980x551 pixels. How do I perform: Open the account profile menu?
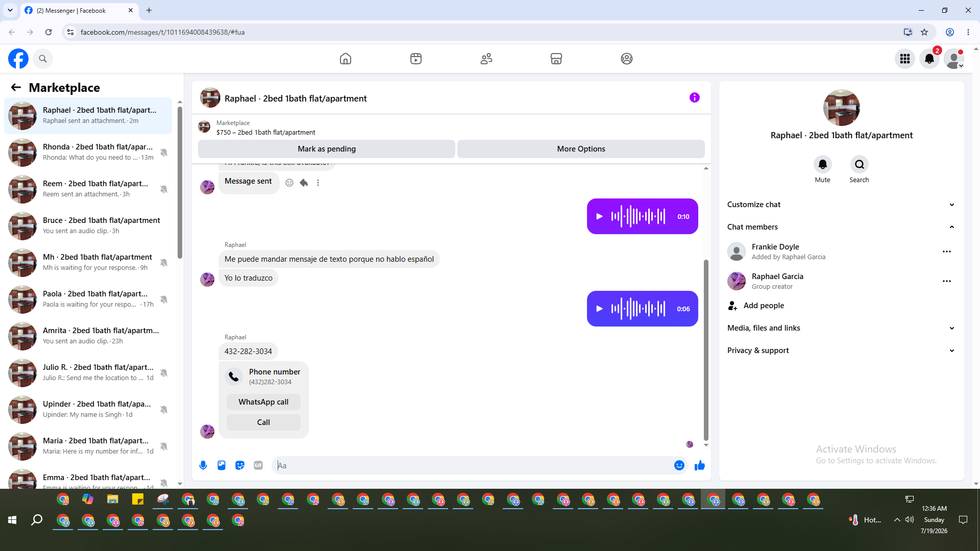pos(954,59)
